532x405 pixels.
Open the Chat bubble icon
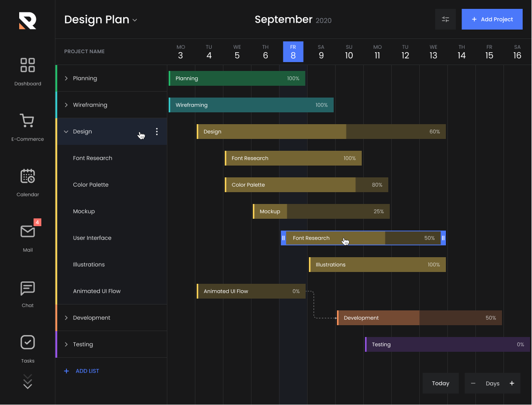click(x=28, y=288)
